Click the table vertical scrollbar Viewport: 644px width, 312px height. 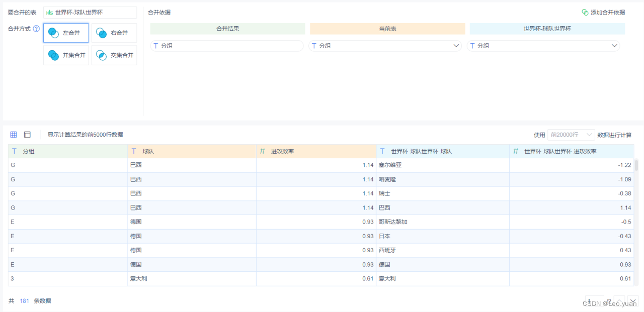point(636,165)
